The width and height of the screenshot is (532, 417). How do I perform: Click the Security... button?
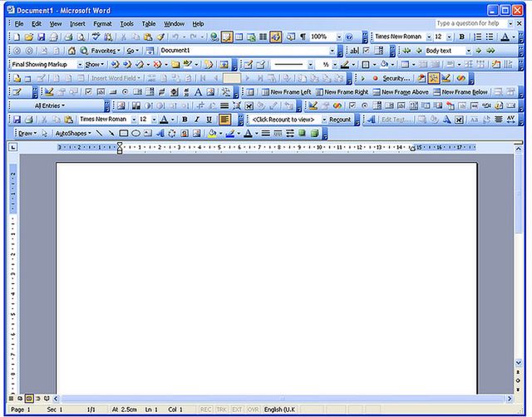pyautogui.click(x=396, y=79)
